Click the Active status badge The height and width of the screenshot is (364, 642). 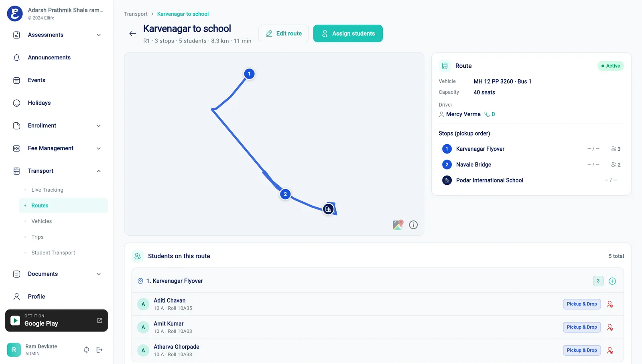tap(611, 66)
